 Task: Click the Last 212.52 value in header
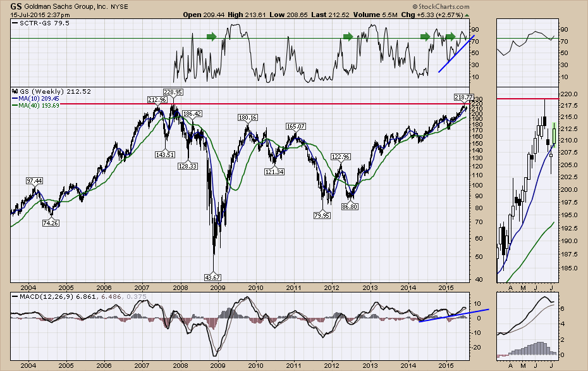[x=330, y=15]
